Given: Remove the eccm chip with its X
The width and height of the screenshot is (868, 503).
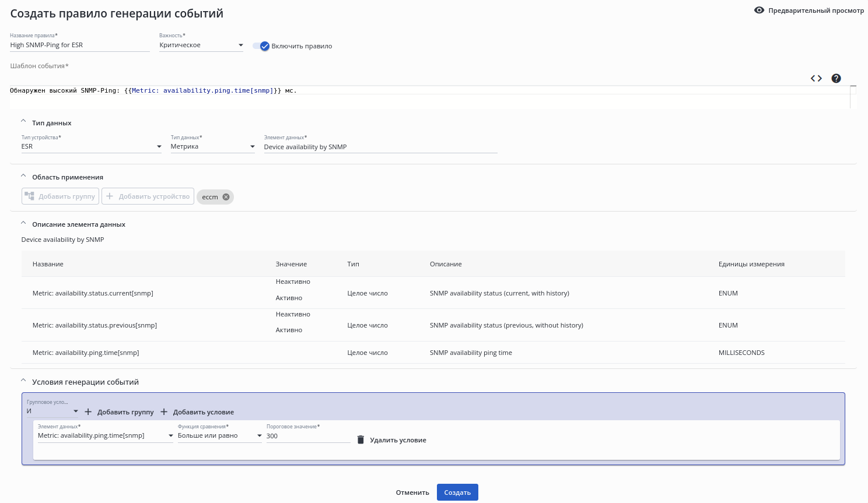Looking at the screenshot, I should click(226, 197).
